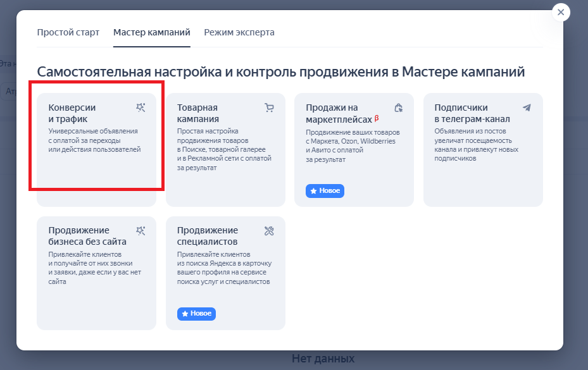This screenshot has height=370, width=588.
Task: Click the wrench tools icon in Продвижение специалистов
Action: coord(269,230)
